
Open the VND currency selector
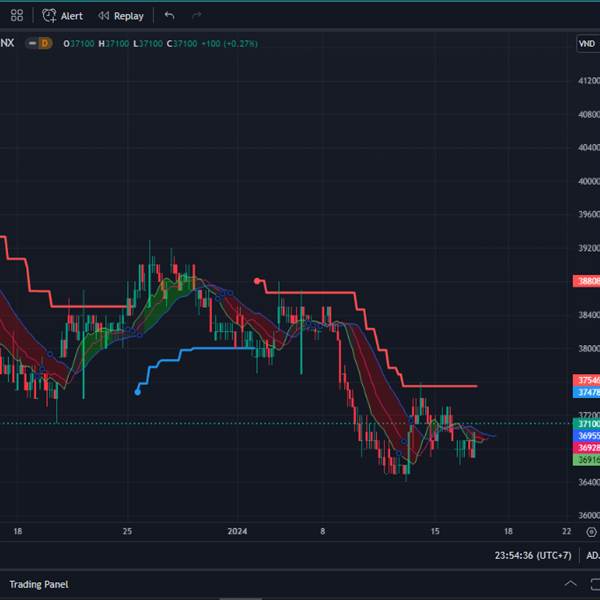pos(587,44)
